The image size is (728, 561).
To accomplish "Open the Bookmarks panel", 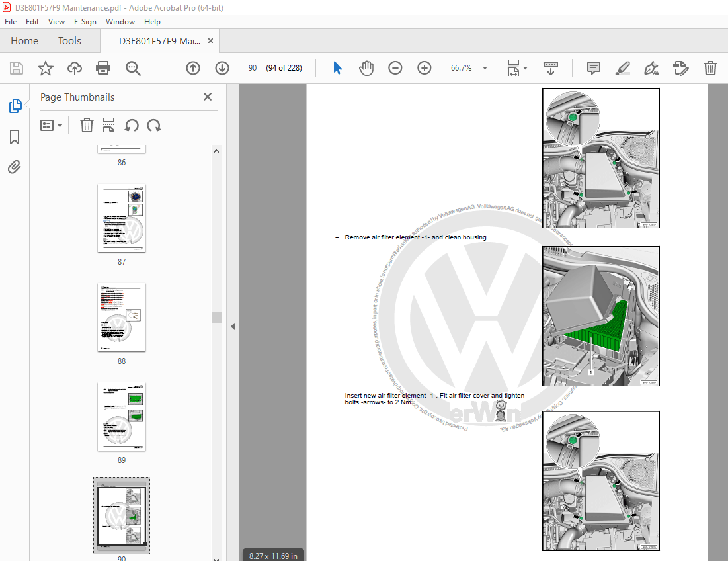I will [x=15, y=137].
